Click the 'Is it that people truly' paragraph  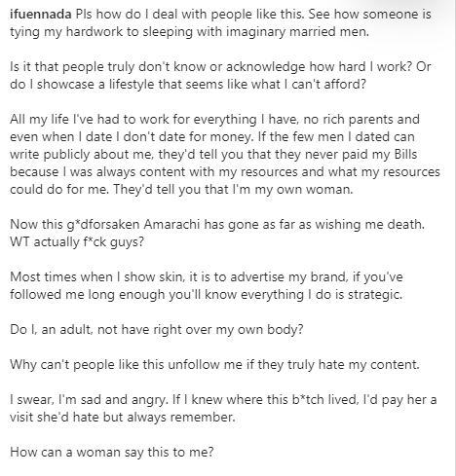pos(220,75)
